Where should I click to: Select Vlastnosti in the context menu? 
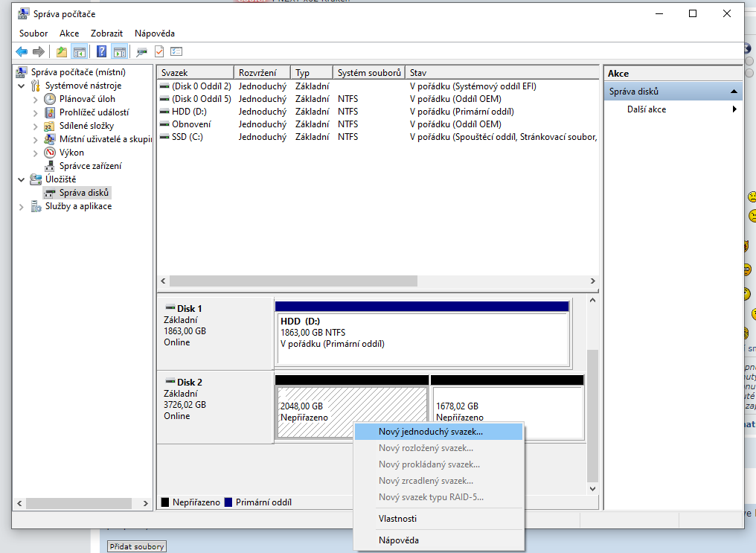pyautogui.click(x=397, y=519)
